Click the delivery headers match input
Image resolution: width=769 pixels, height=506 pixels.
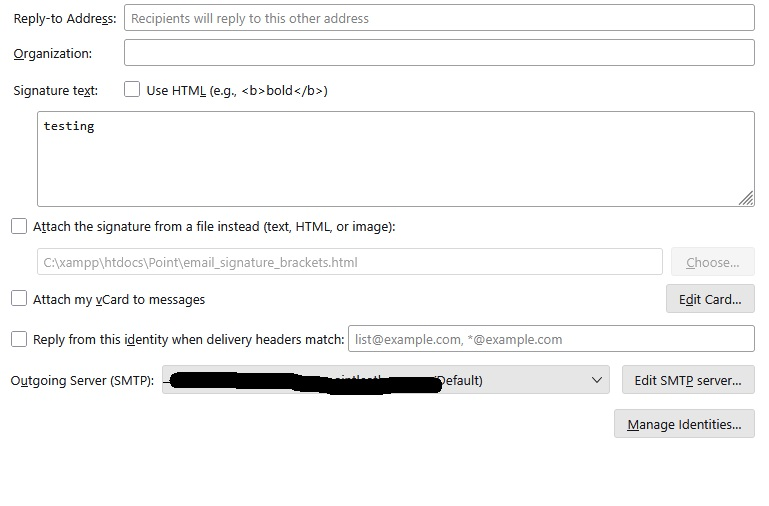click(551, 339)
